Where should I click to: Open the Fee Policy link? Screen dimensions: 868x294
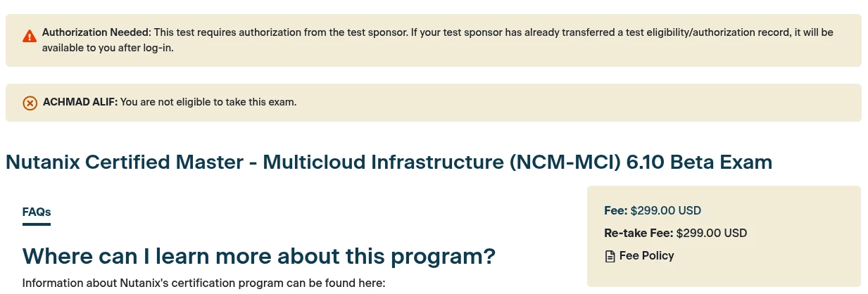pos(646,255)
